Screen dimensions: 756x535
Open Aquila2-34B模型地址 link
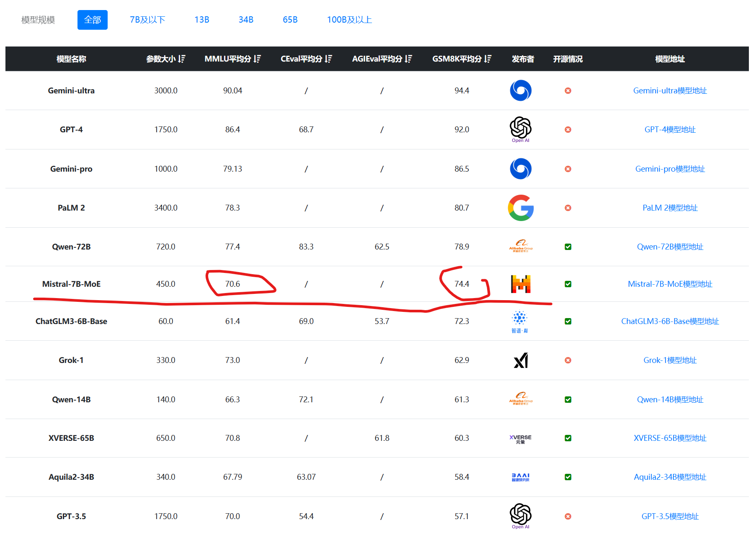pos(670,477)
